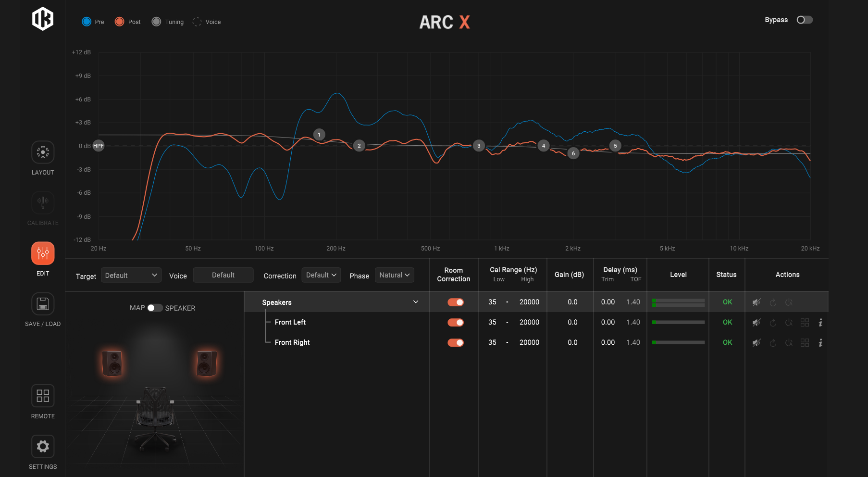Viewport: 868px width, 477px height.
Task: Select EQ band point 1 on graph
Action: click(x=319, y=135)
